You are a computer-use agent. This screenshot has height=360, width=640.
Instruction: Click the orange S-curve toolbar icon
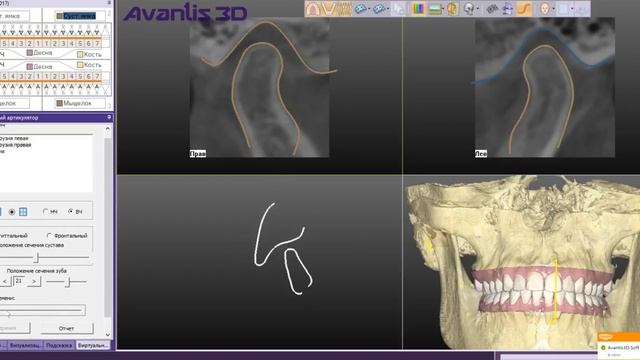tap(524, 9)
